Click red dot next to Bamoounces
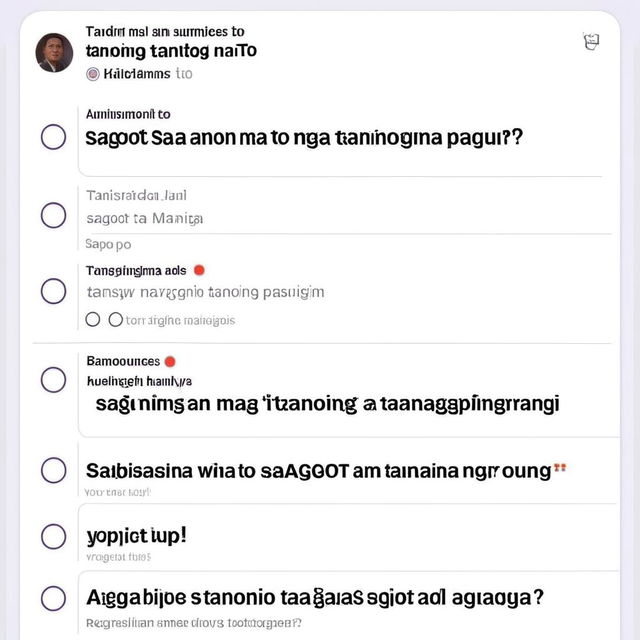 coord(170,362)
